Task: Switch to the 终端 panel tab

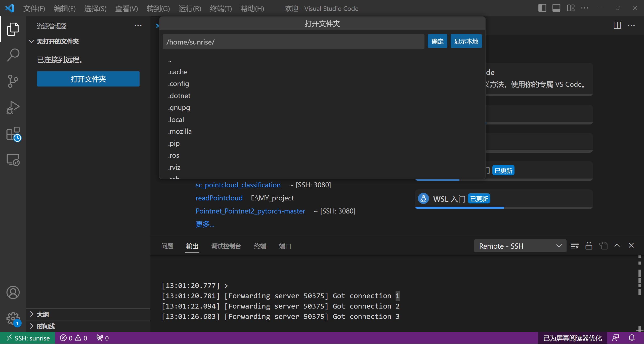Action: [x=260, y=246]
